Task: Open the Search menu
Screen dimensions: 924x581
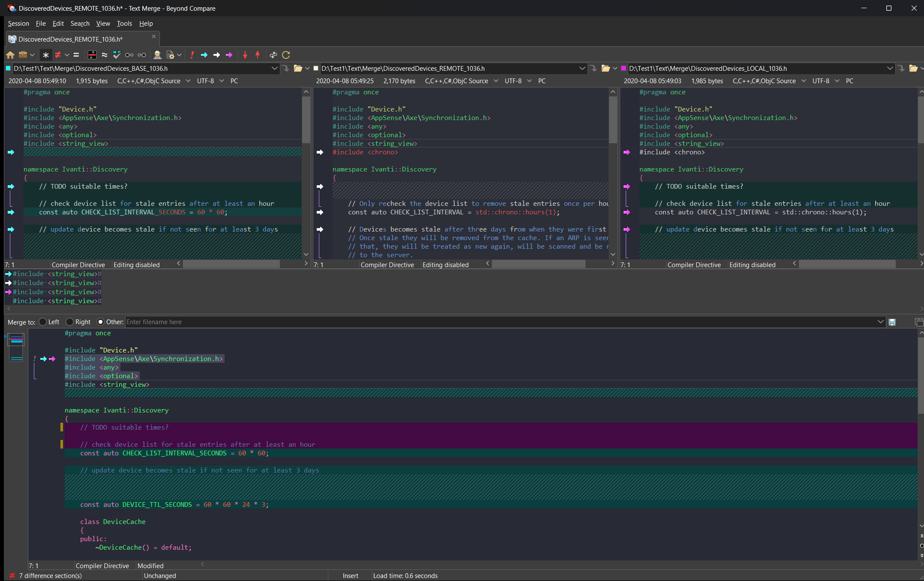Action: click(80, 24)
